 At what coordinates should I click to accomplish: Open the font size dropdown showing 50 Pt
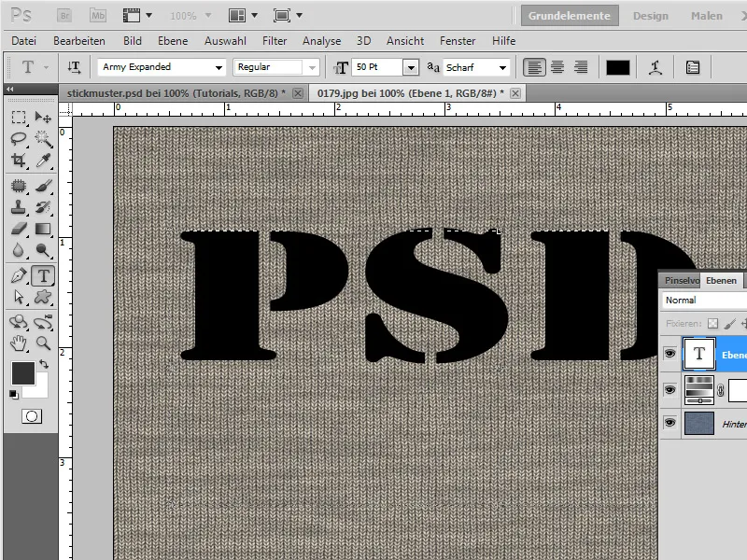click(x=411, y=67)
